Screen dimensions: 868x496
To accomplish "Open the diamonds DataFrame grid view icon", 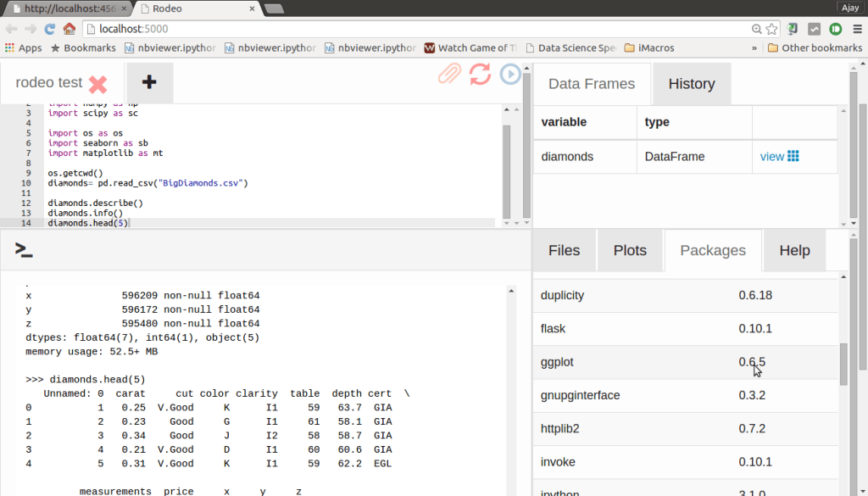I will (x=793, y=156).
